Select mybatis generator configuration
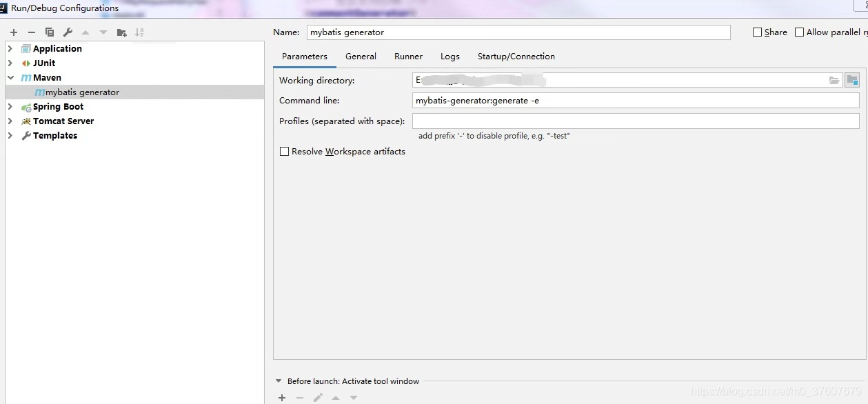 (134, 92)
